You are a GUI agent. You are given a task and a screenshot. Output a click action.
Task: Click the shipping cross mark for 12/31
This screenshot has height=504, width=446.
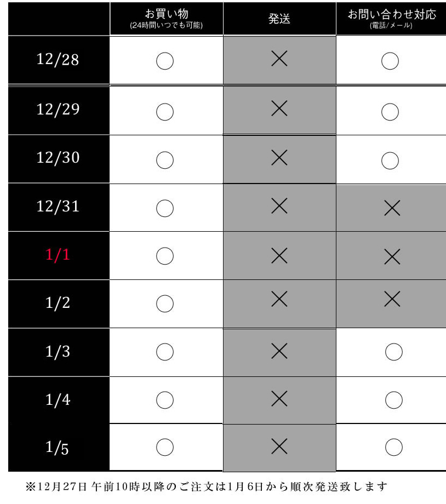(279, 205)
